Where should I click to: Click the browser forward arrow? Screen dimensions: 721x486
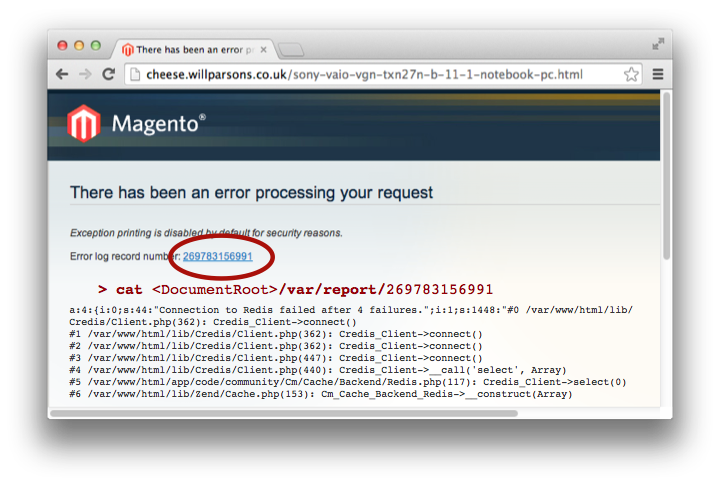tap(85, 74)
